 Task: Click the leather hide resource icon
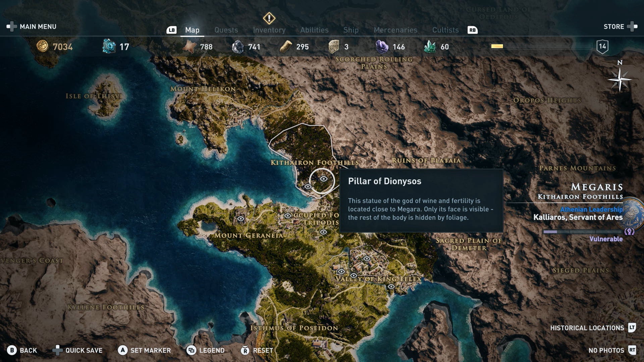[x=190, y=47]
